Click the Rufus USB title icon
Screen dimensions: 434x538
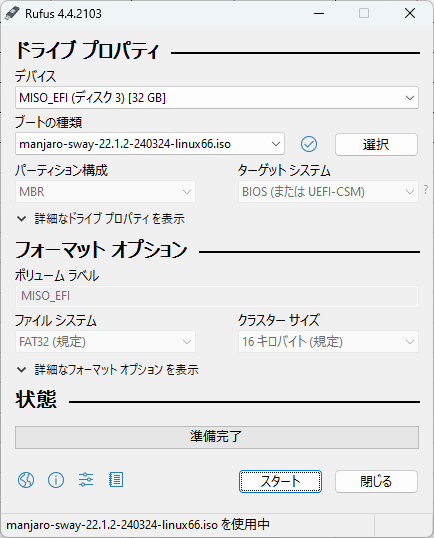click(x=12, y=13)
